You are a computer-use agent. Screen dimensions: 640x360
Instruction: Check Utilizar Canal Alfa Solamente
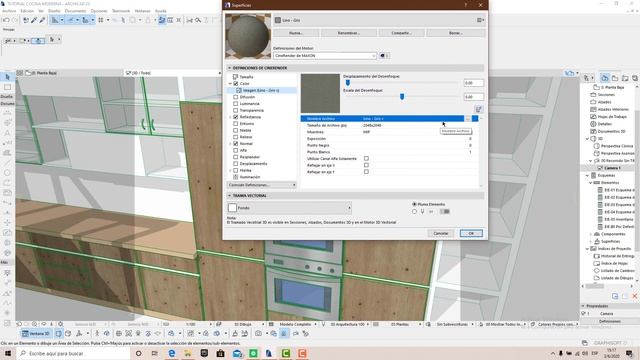[x=366, y=158]
